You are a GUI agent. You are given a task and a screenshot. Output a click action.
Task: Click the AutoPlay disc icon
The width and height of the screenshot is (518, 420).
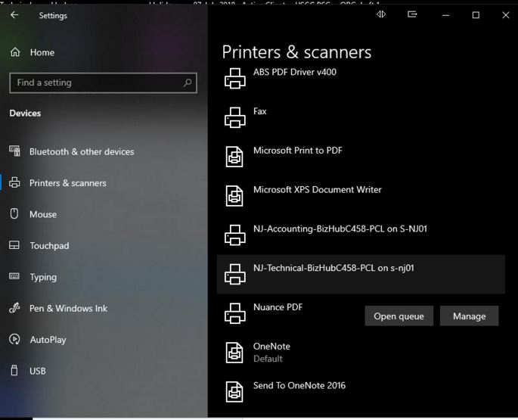(x=14, y=339)
